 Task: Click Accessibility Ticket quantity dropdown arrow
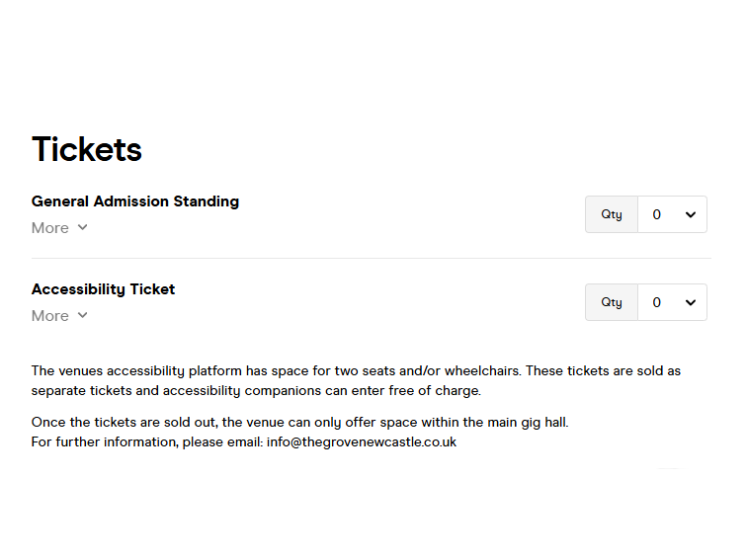(691, 302)
